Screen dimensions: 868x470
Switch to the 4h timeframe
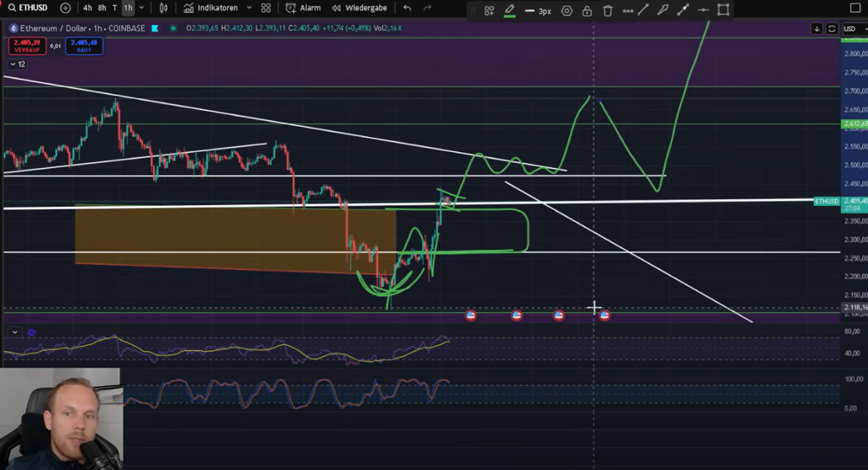[87, 8]
